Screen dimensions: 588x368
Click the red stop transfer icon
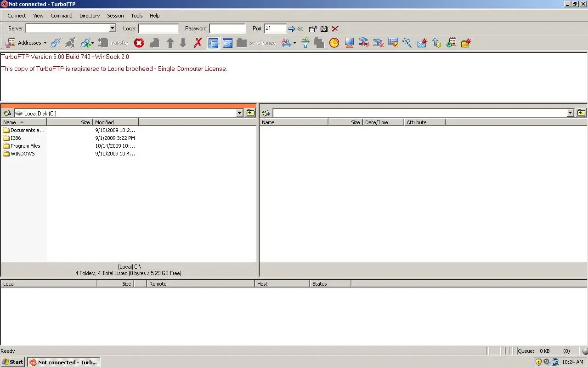(139, 43)
